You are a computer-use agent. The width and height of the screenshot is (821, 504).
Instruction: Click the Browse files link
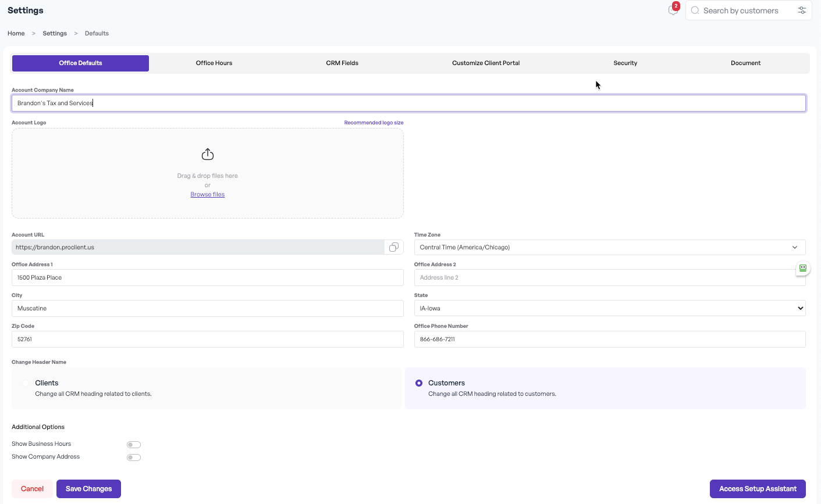click(x=208, y=194)
